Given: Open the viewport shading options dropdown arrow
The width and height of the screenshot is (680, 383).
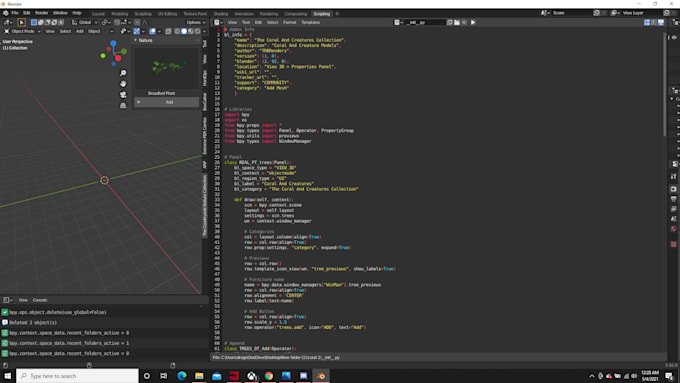Looking at the screenshot, I should (204, 31).
